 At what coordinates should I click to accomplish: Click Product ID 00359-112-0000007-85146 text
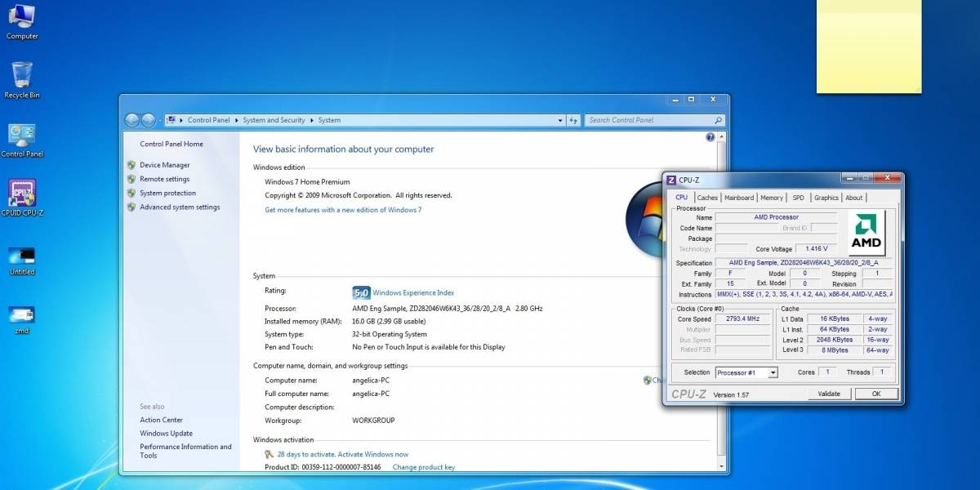[323, 467]
